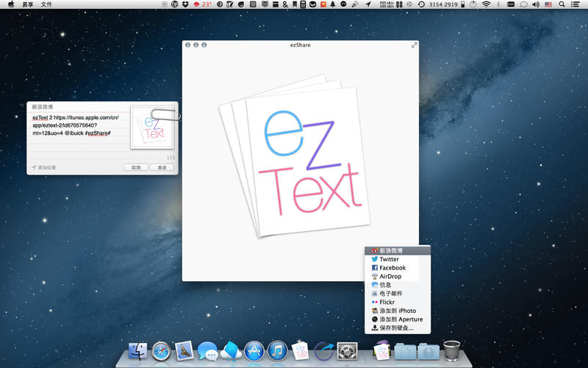Open Spotlight search in the menu bar

pos(562,4)
